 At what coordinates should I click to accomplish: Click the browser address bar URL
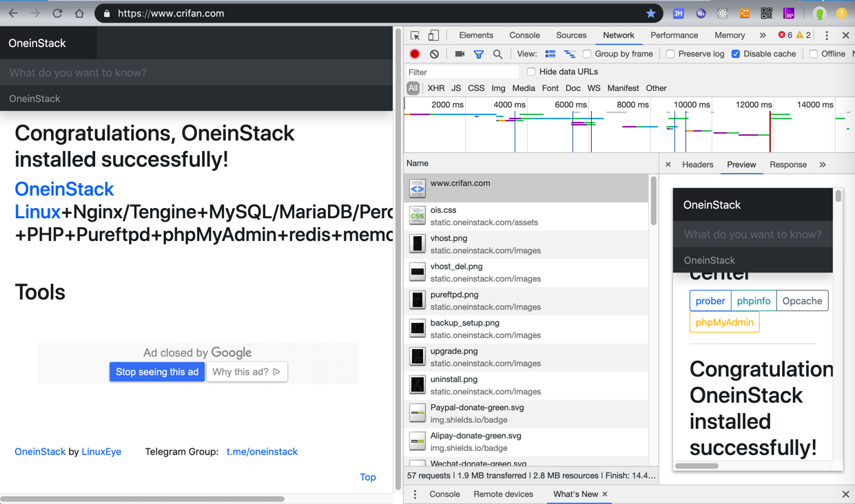pos(171,13)
